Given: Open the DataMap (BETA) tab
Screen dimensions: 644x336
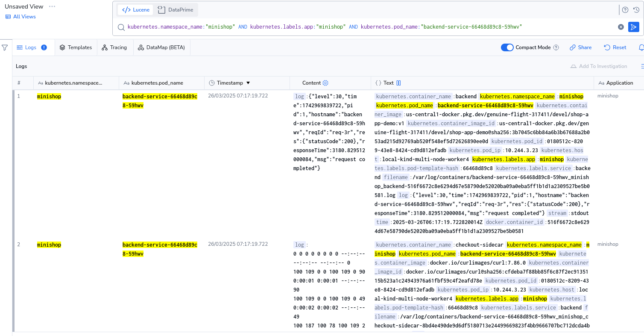Looking at the screenshot, I should click(161, 47).
